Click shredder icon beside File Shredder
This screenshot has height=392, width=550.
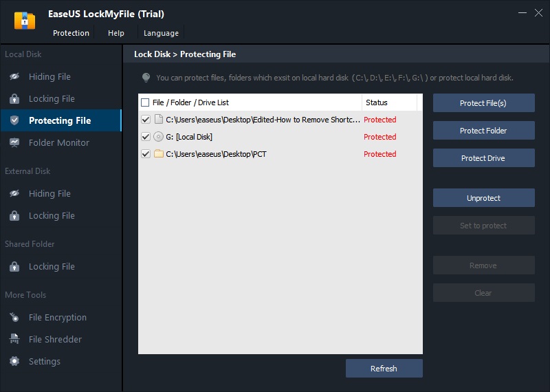pos(14,339)
